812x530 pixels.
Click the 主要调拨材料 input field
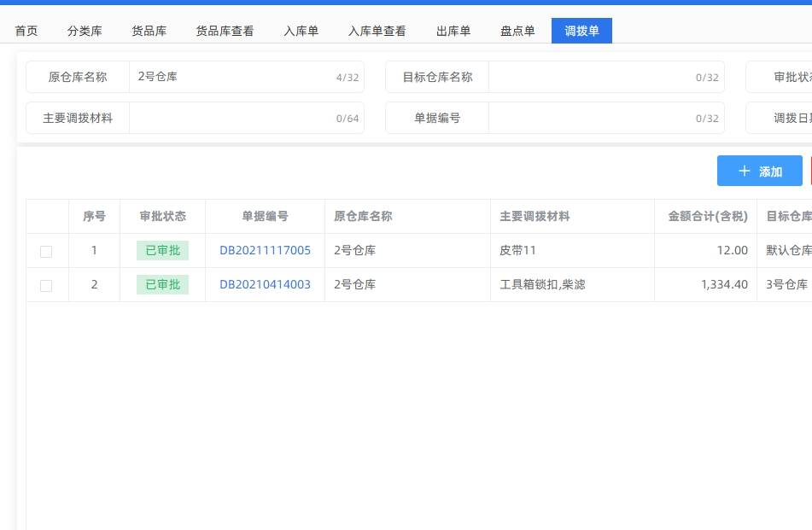coord(231,118)
